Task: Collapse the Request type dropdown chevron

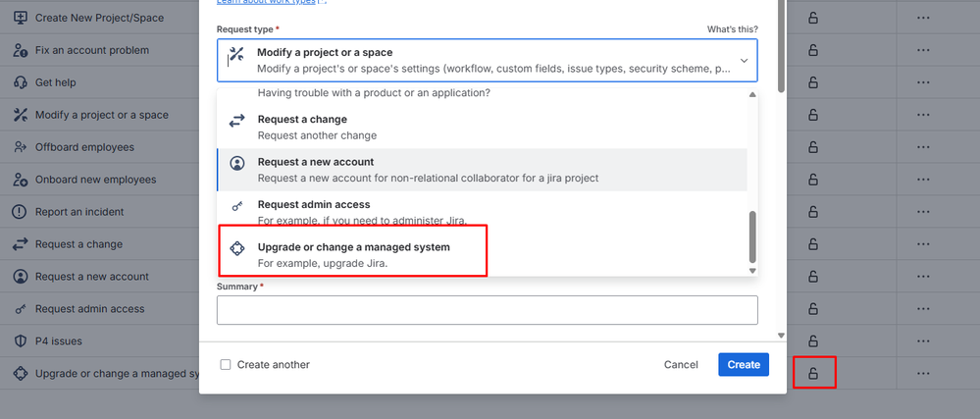Action: point(744,61)
